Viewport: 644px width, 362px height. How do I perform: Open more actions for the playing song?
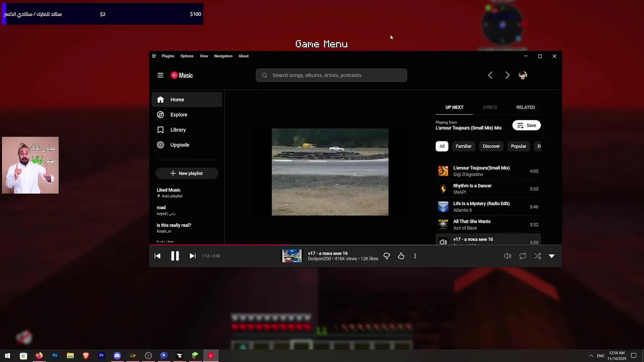click(x=415, y=256)
